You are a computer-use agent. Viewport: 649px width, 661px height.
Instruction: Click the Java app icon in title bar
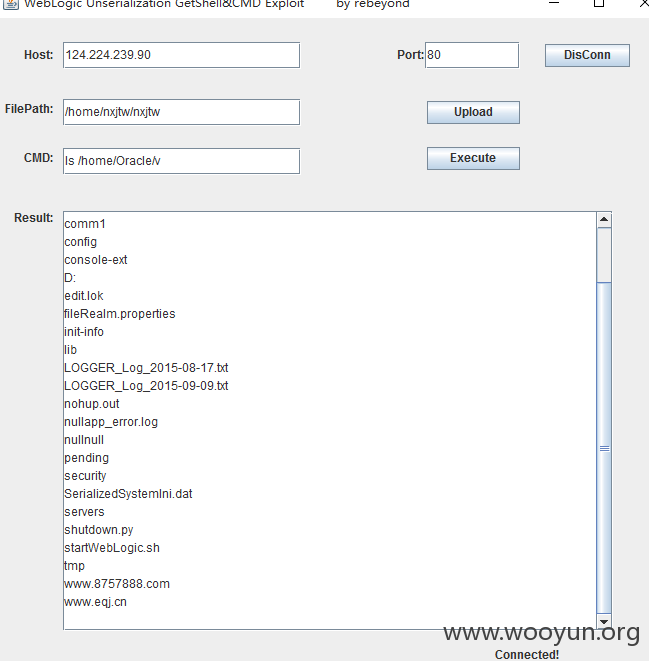click(10, 4)
